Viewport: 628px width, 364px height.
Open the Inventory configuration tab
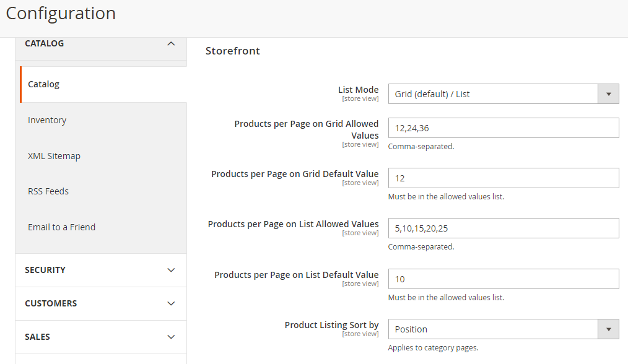pyautogui.click(x=47, y=120)
